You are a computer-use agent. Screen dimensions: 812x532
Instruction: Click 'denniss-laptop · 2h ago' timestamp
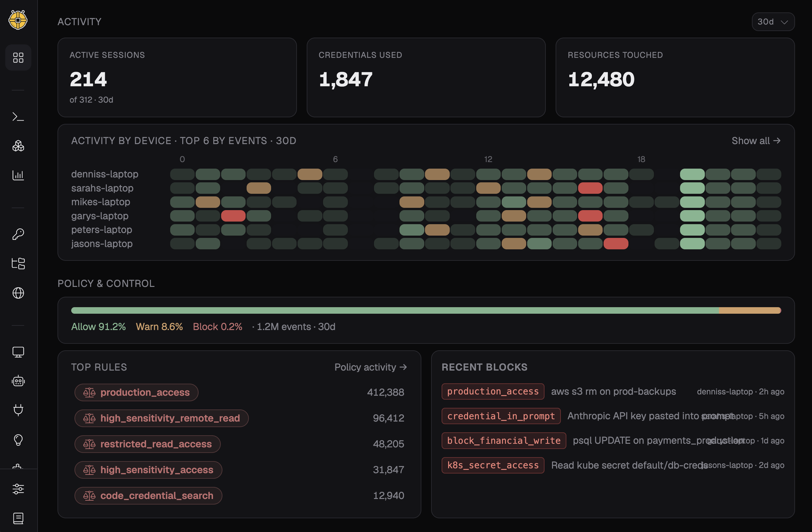click(741, 392)
